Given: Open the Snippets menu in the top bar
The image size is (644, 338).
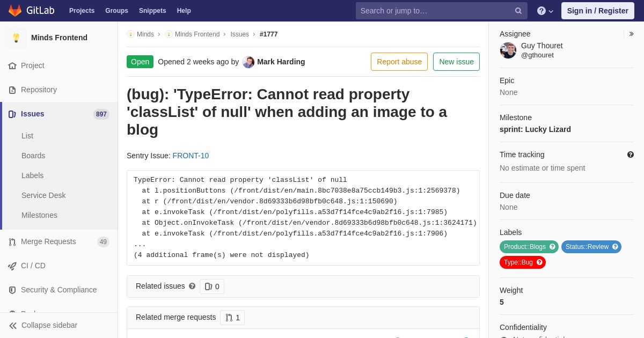Looking at the screenshot, I should [x=152, y=11].
